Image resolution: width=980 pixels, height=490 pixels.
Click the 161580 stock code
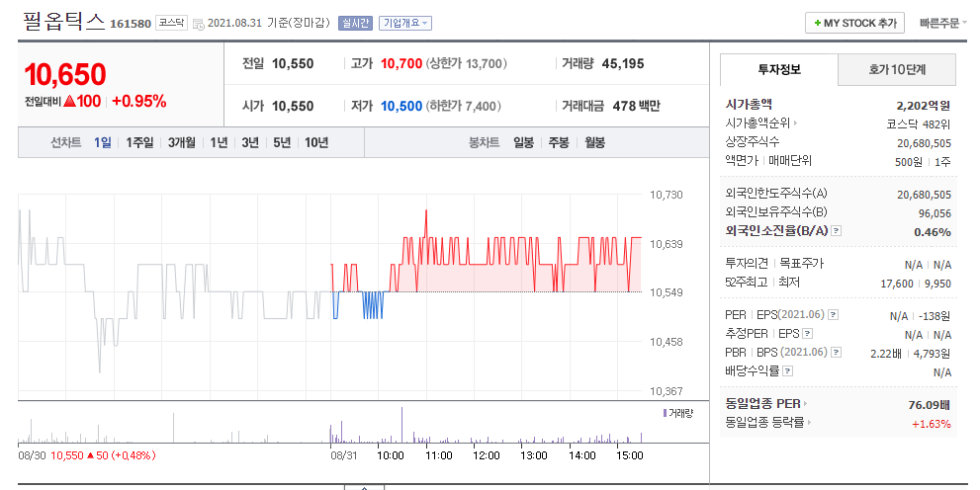click(x=131, y=24)
